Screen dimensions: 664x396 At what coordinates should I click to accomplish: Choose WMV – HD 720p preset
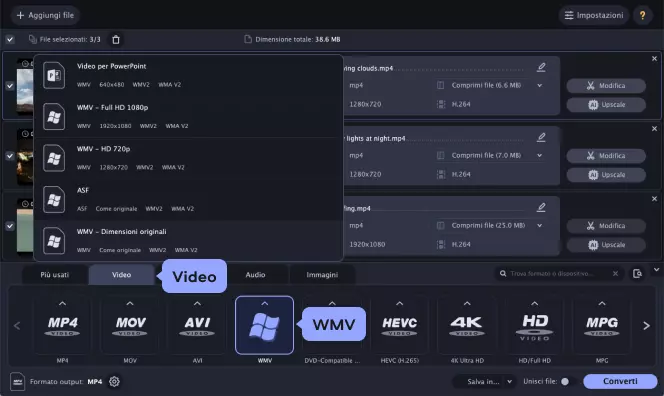point(188,158)
